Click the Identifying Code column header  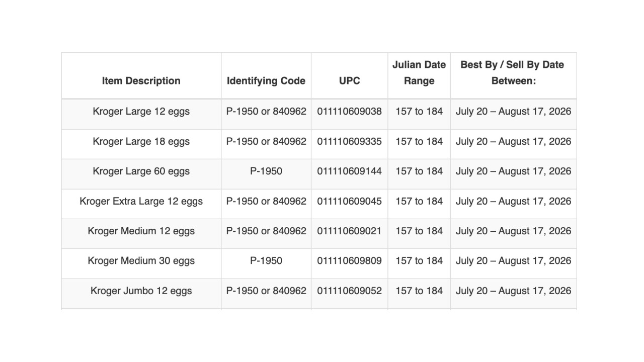[266, 81]
